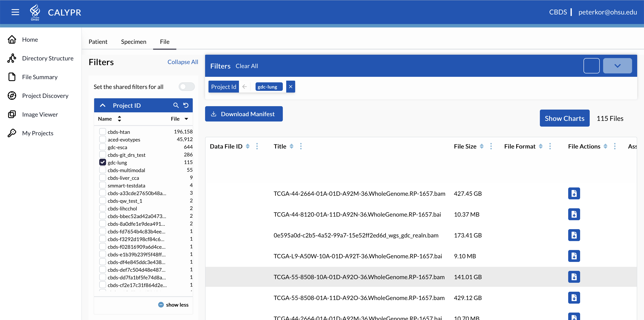Open the Image Viewer sidebar icon
Screen dimensions: 644x320
pyautogui.click(x=12, y=114)
